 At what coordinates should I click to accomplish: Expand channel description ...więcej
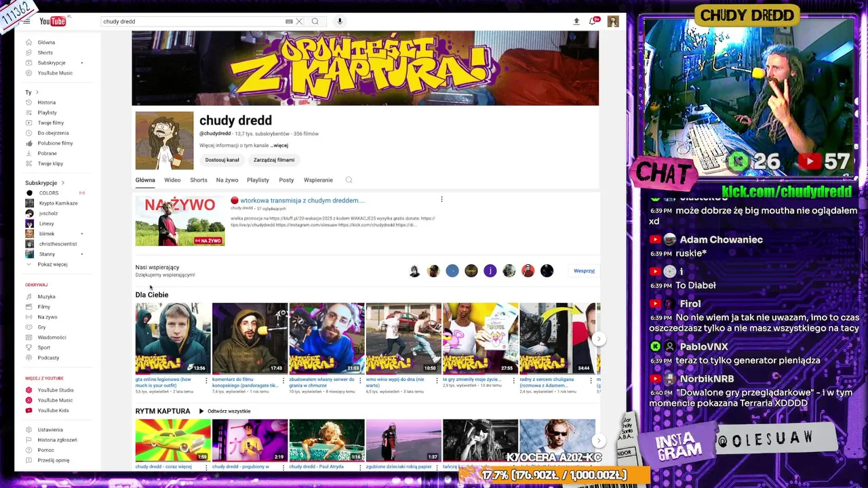(x=279, y=146)
